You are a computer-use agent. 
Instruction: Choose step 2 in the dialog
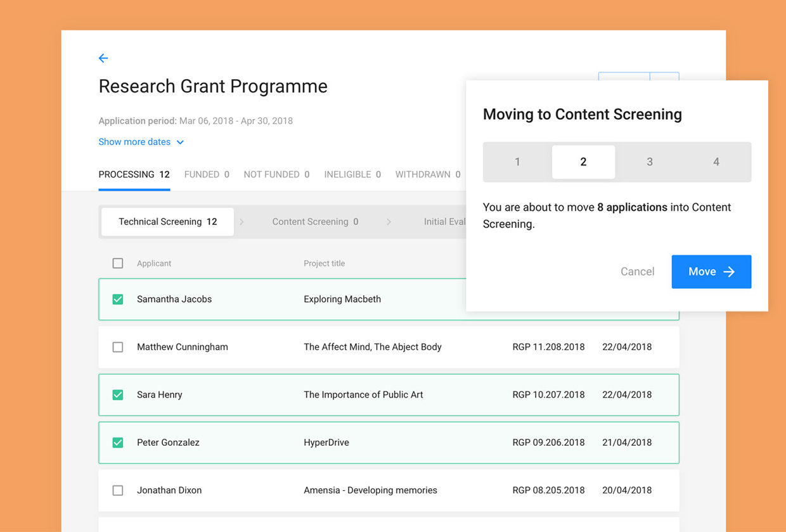584,162
